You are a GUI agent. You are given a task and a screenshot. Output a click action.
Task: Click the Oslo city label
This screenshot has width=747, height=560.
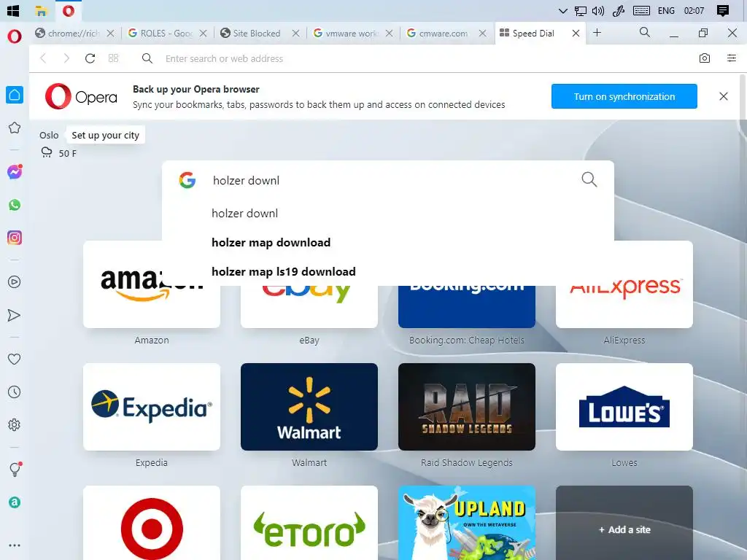pyautogui.click(x=49, y=135)
